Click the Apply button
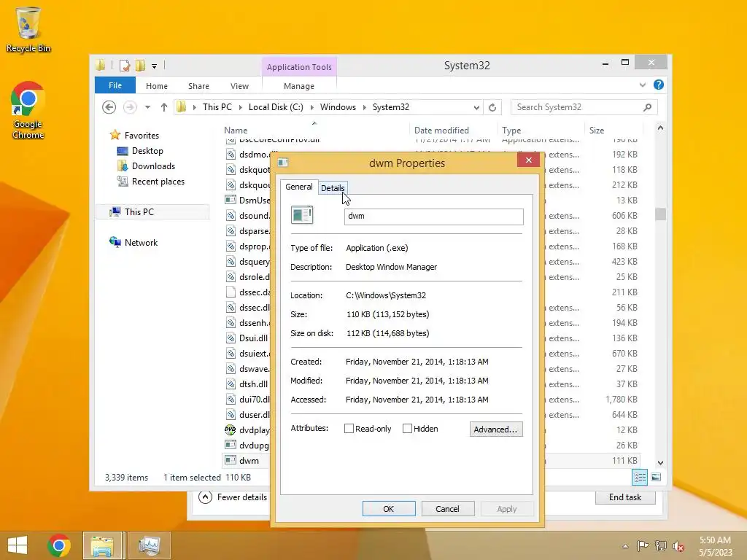The width and height of the screenshot is (747, 560). (x=507, y=508)
